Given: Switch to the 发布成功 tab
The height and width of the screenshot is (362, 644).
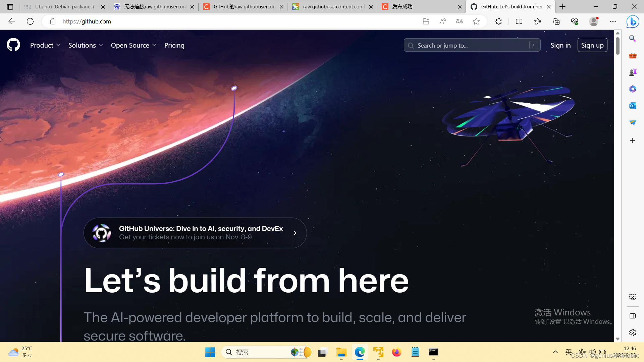Looking at the screenshot, I should pyautogui.click(x=422, y=7).
